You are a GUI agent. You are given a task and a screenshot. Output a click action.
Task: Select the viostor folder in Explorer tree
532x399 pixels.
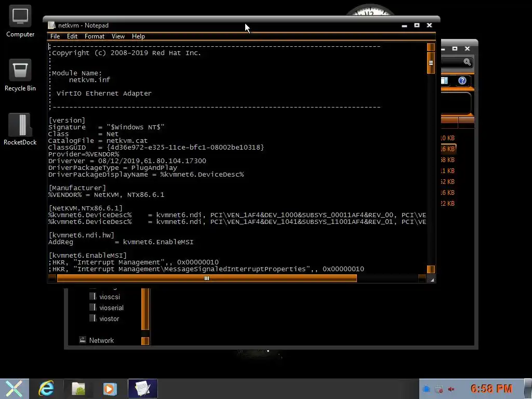pos(109,318)
